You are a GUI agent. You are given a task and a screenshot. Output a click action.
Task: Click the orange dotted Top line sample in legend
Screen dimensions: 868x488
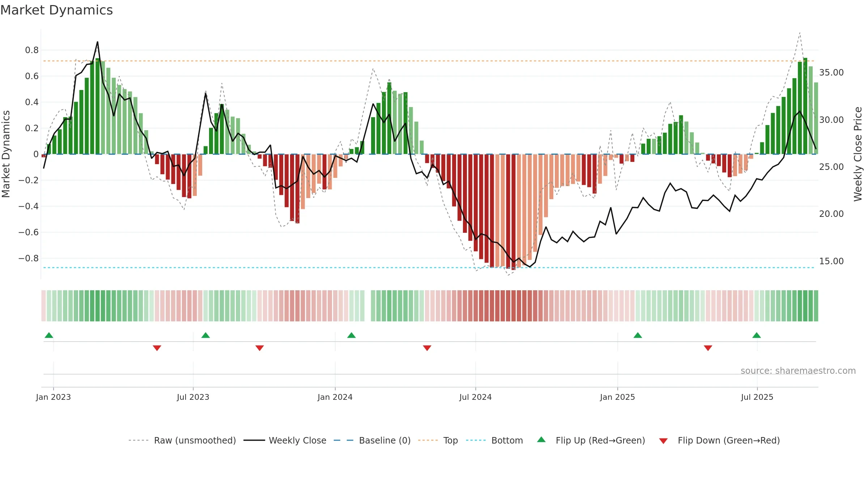(428, 440)
